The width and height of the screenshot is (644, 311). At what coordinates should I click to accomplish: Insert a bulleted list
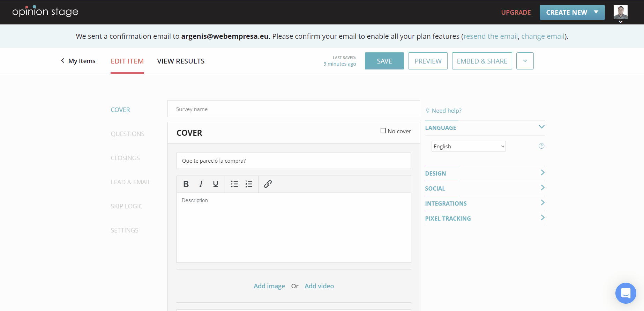pyautogui.click(x=234, y=184)
